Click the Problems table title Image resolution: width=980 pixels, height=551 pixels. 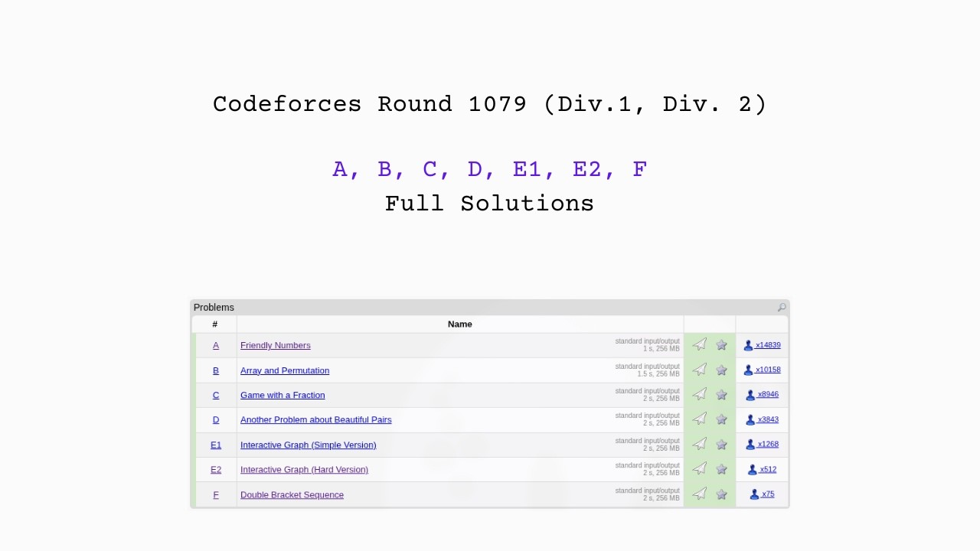[x=214, y=307]
